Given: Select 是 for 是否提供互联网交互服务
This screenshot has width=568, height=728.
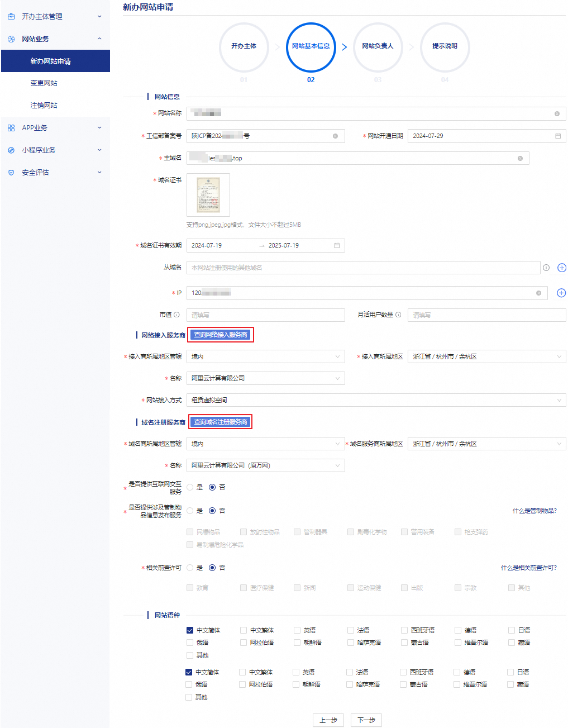Looking at the screenshot, I should point(190,487).
